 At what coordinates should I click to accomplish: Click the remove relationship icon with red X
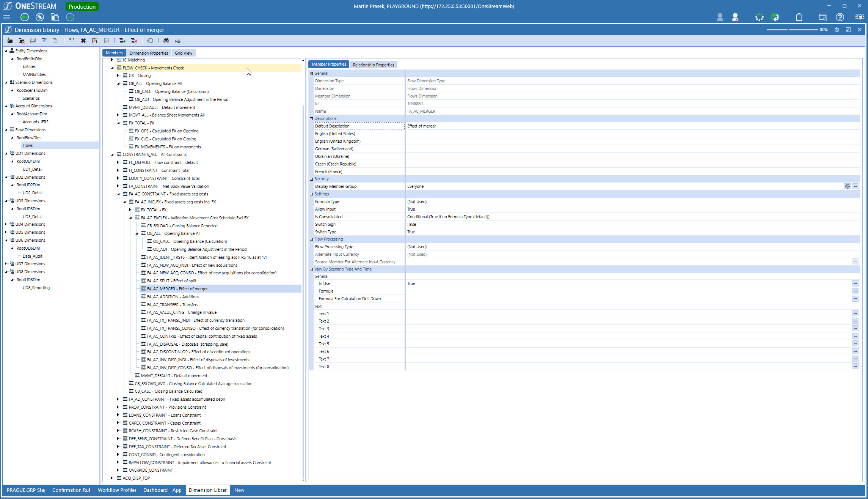[134, 41]
